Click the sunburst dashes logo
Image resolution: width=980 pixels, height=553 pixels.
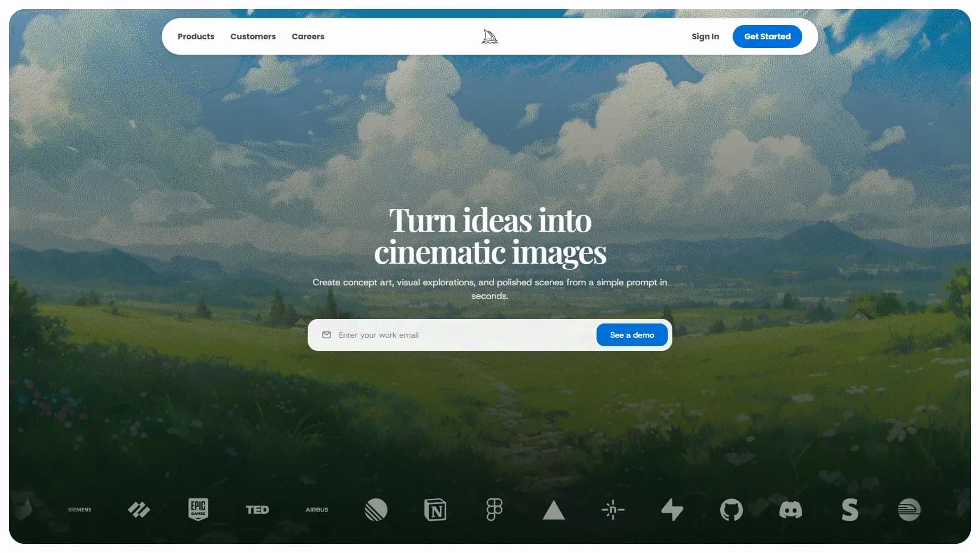click(x=613, y=510)
